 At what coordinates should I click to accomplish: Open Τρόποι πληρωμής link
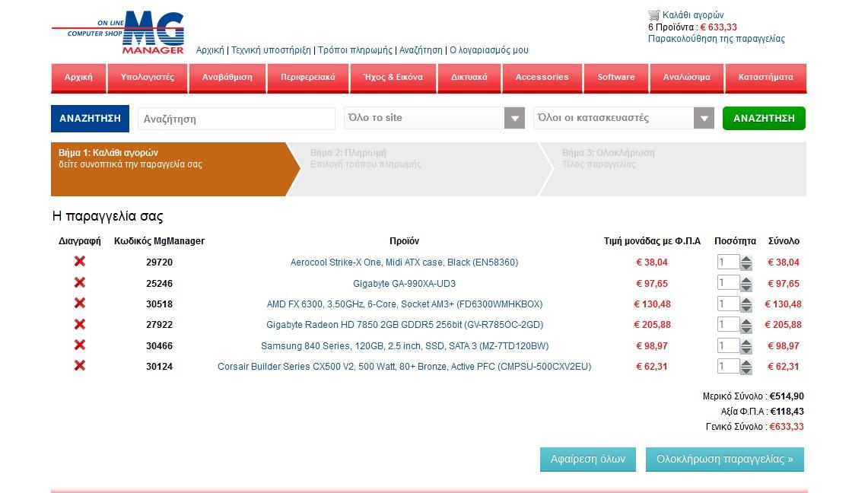pyautogui.click(x=355, y=49)
